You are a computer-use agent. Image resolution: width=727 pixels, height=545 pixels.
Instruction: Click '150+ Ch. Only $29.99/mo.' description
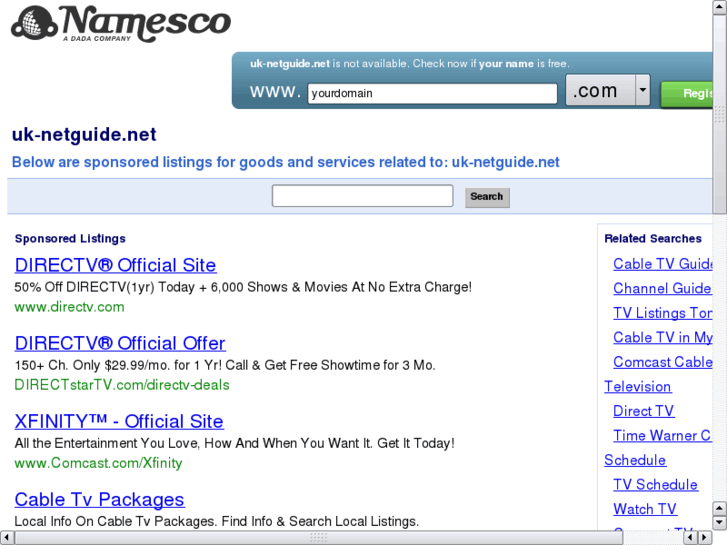pos(225,365)
